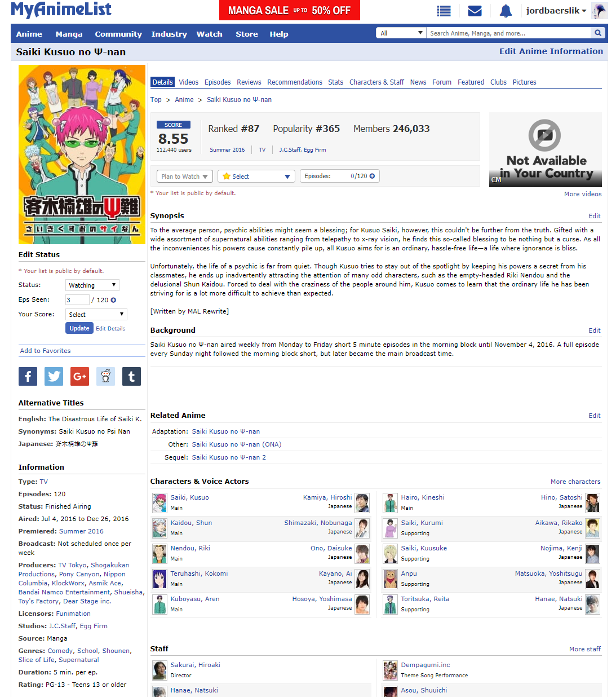Image resolution: width=616 pixels, height=697 pixels.
Task: Open Your Score Select dropdown in sidebar
Action: click(96, 315)
